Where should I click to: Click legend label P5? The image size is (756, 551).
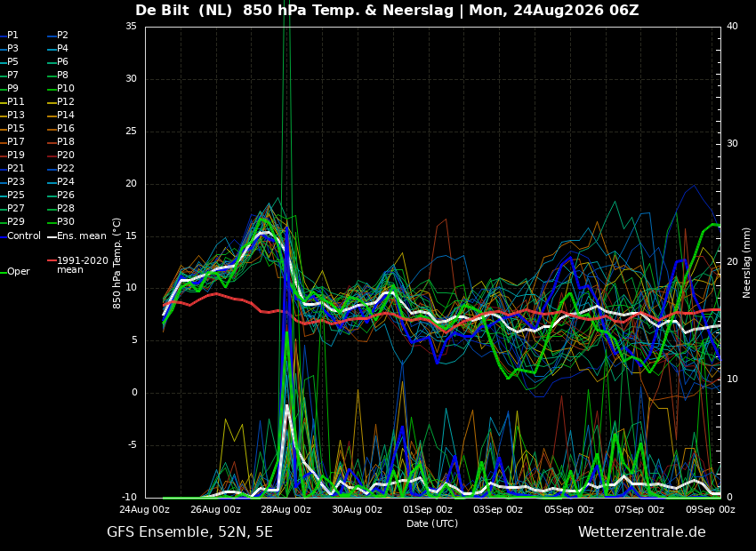coord(12,61)
